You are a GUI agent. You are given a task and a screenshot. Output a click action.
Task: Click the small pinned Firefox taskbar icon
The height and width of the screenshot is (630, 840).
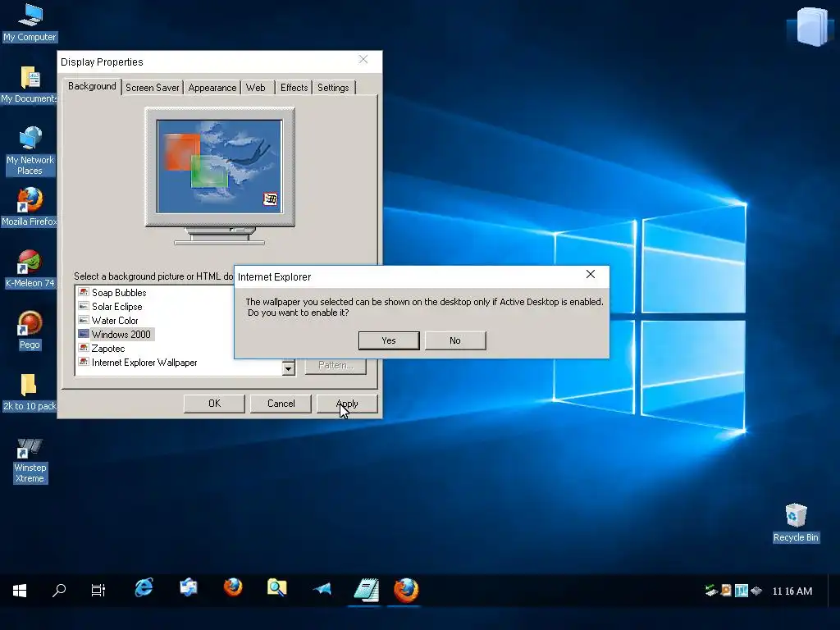[x=232, y=587]
